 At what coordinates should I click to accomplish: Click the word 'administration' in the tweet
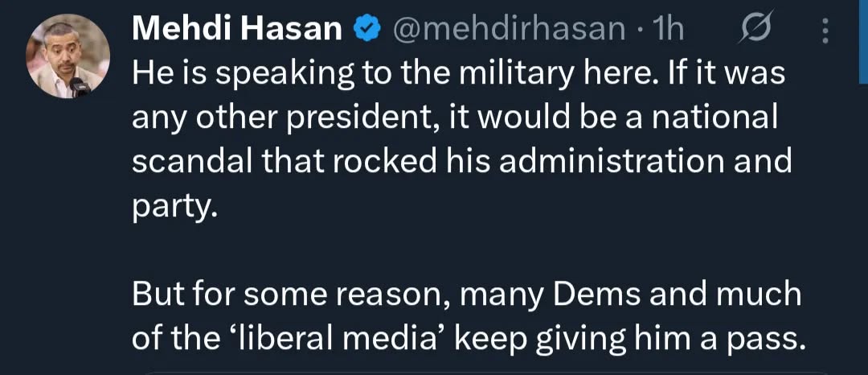tap(612, 161)
